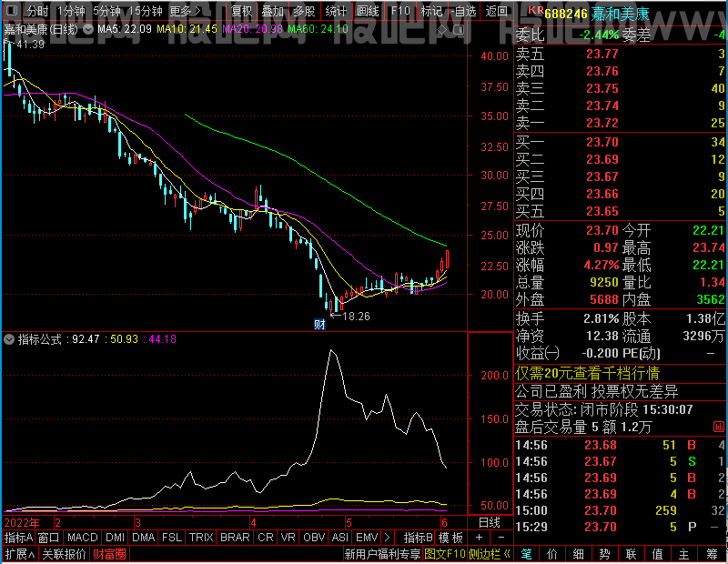Select the 细 detail tab in the side panel
Screen dimensions: 728x564
click(578, 554)
